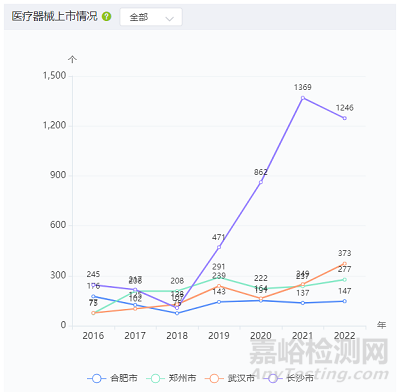Click the purple 长沙市 legend marker circle
Image resolution: width=400 pixels, height=392 pixels.
[273, 378]
